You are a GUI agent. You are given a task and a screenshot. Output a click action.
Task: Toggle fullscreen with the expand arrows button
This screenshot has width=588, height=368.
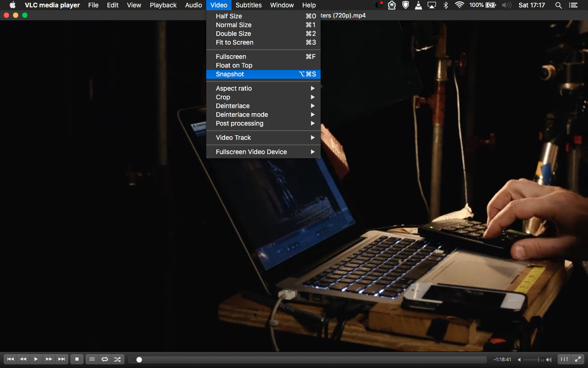(x=577, y=359)
